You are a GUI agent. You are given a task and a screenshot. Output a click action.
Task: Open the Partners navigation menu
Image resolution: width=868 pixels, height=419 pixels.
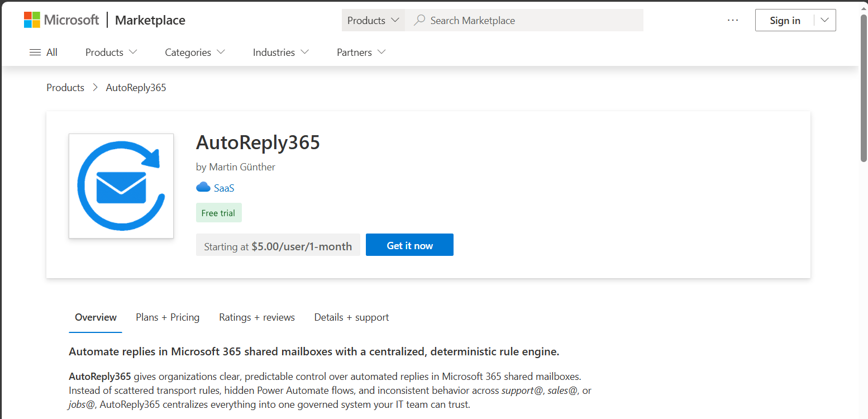pyautogui.click(x=361, y=52)
